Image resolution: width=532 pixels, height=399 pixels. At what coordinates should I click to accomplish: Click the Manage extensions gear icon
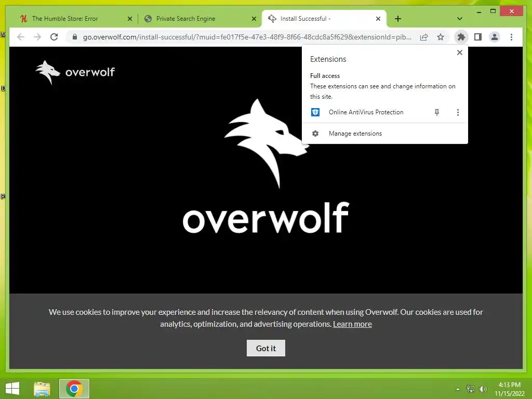coord(315,134)
